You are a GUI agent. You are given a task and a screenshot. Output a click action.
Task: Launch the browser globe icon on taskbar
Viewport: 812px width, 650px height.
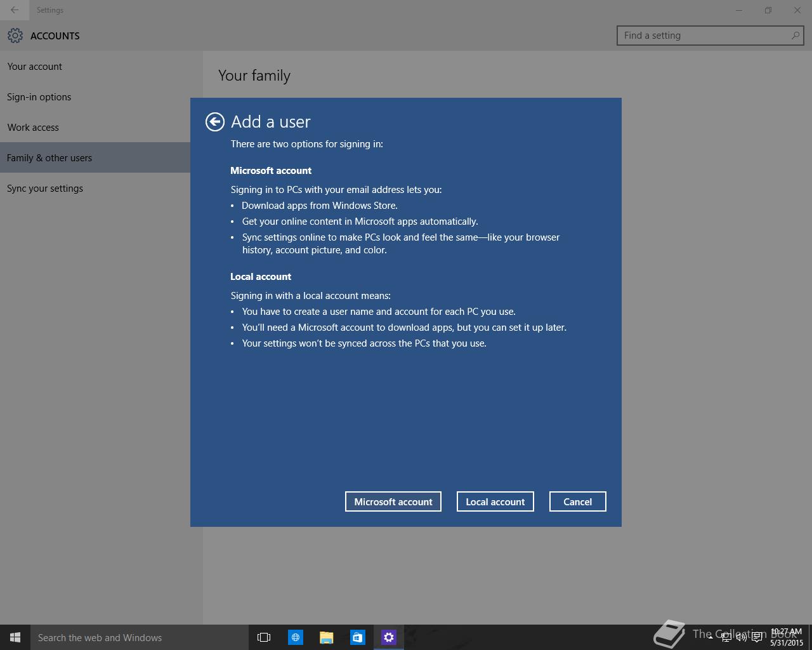pos(296,637)
